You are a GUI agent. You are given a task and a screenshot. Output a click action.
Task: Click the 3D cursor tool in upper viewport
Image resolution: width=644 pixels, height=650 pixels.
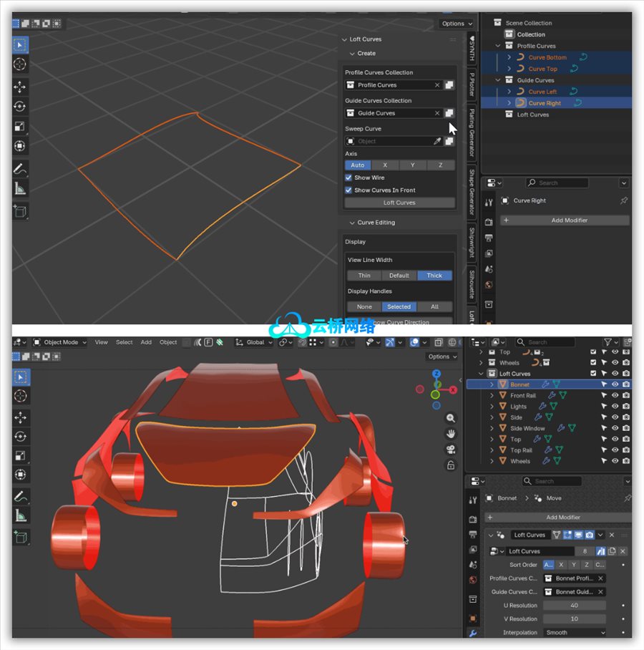[x=20, y=64]
